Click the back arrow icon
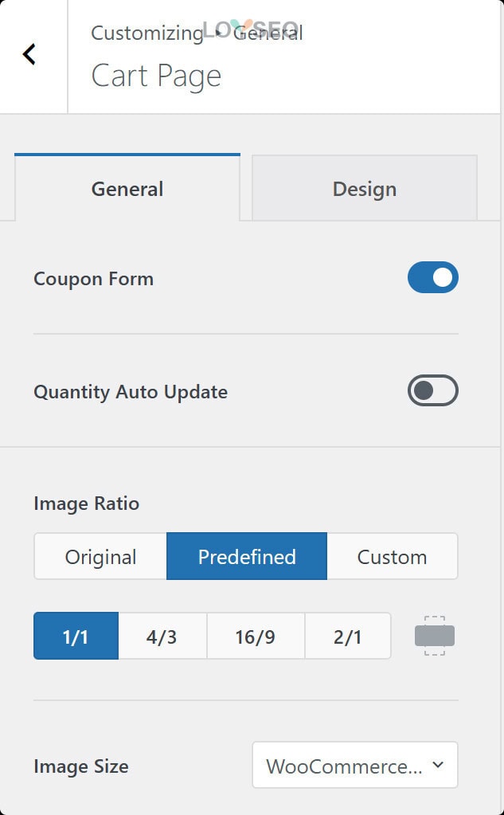This screenshot has width=504, height=815. [29, 54]
